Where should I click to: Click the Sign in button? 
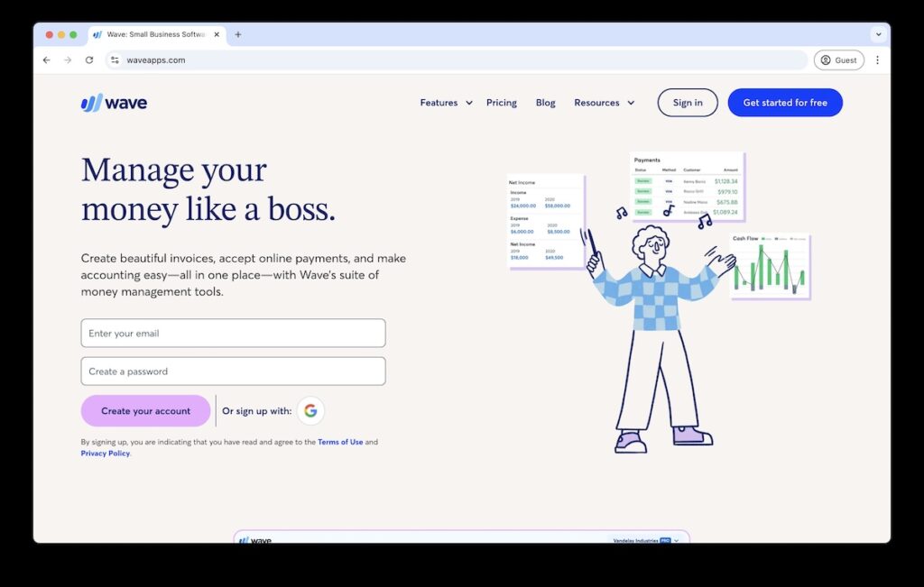pos(688,103)
